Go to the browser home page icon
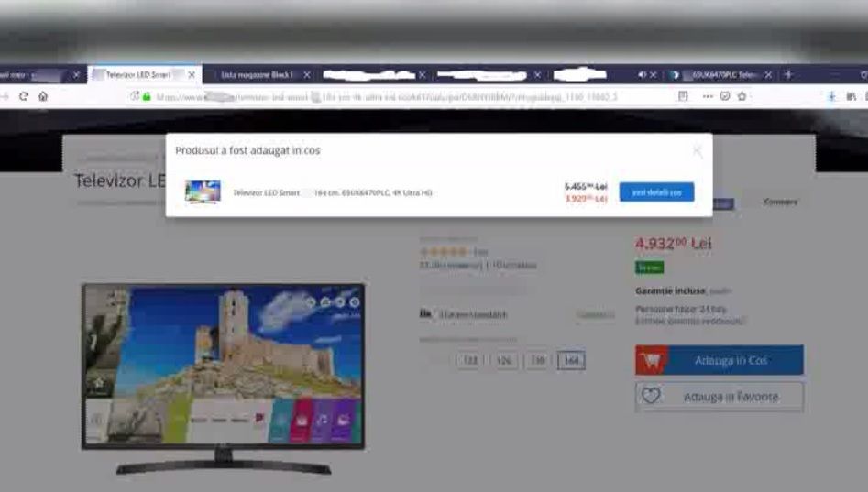The image size is (868, 492). click(x=43, y=96)
